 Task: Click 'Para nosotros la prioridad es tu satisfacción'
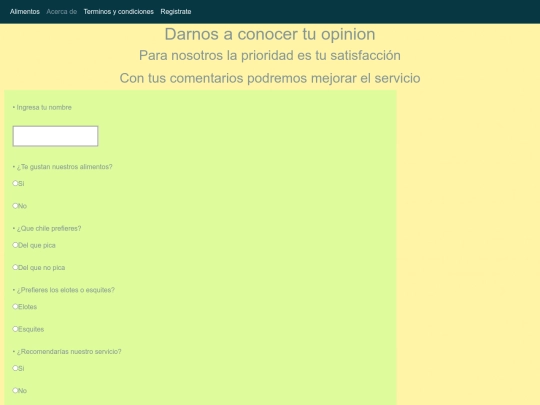[270, 55]
